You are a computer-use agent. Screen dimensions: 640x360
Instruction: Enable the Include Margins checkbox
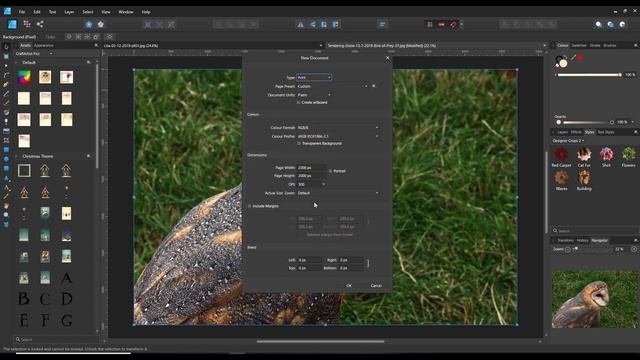tap(249, 206)
